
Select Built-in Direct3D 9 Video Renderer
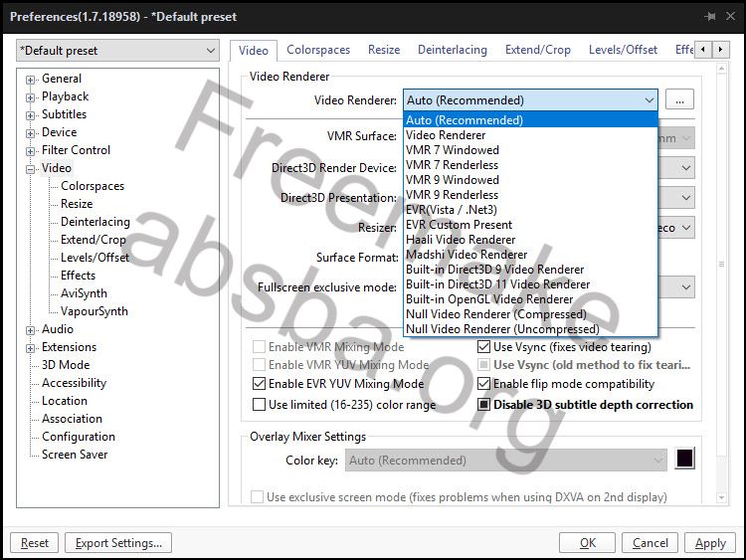coord(530,270)
